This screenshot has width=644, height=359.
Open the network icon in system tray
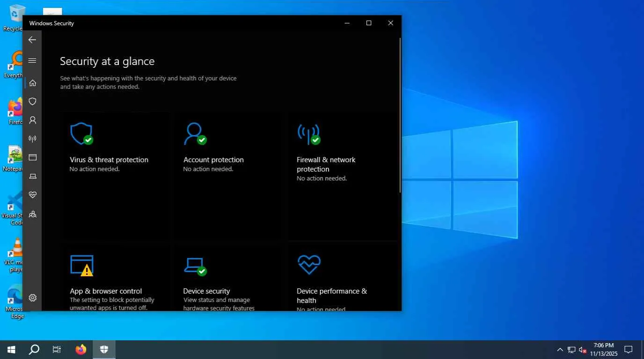tap(571, 350)
